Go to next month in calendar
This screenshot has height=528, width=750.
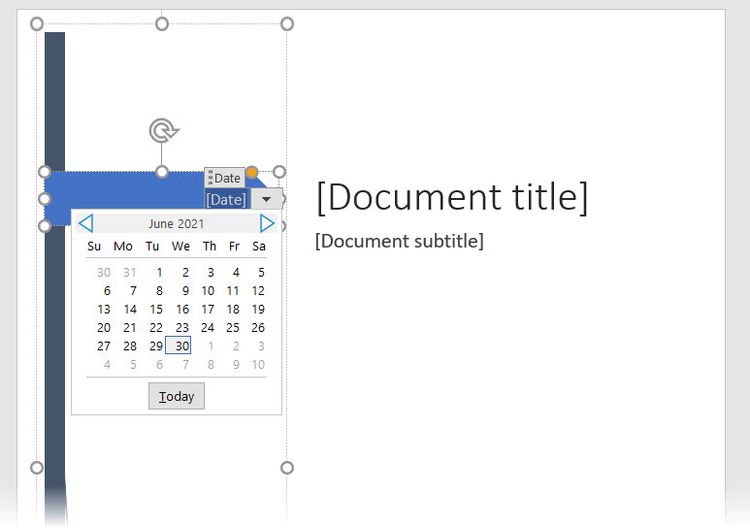pos(267,223)
